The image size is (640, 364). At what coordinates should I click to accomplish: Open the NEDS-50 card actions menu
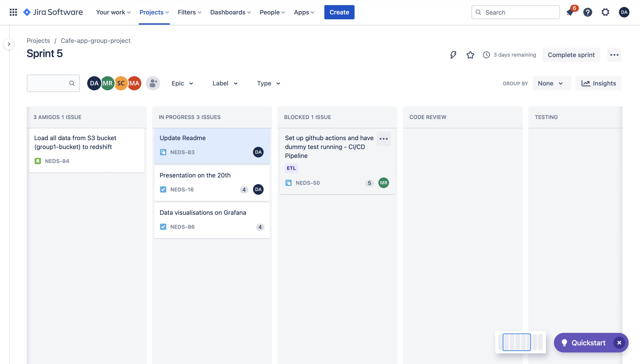click(x=383, y=139)
